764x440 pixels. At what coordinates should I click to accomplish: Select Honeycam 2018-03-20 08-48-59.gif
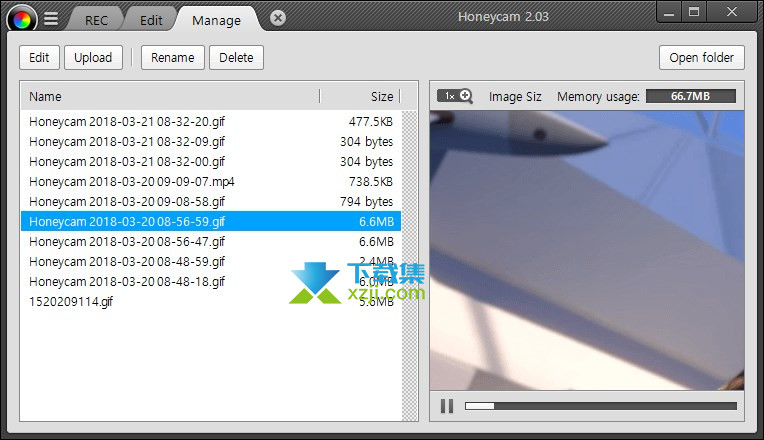[x=211, y=262]
